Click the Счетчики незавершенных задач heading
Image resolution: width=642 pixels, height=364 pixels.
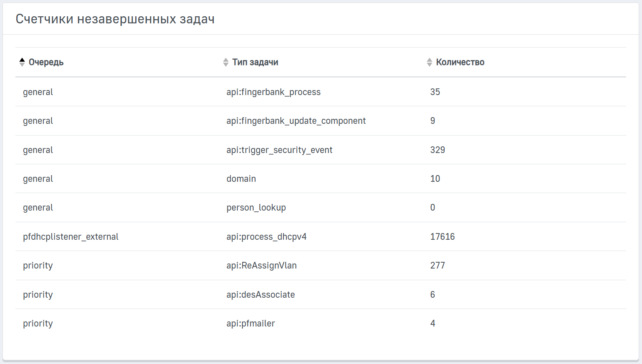coord(115,19)
